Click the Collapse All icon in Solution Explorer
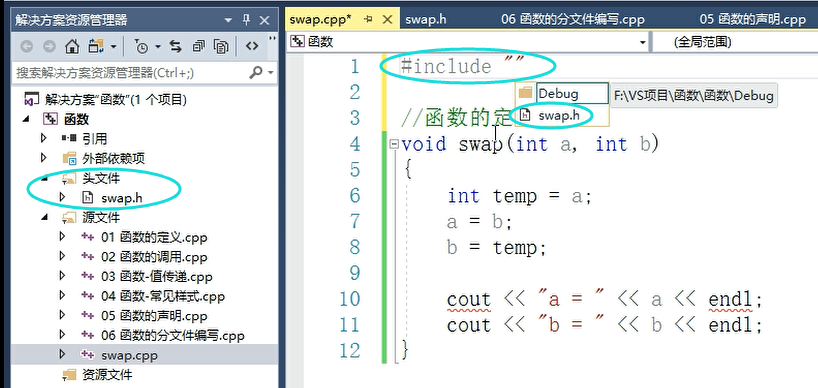 [199, 47]
